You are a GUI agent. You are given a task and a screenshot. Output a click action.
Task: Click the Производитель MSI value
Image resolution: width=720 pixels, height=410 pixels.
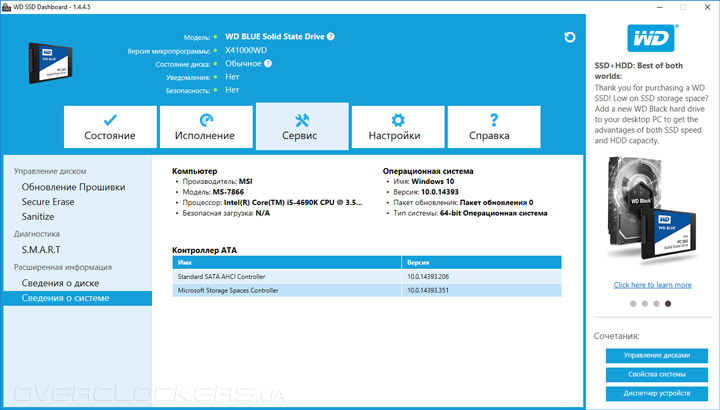click(x=246, y=181)
